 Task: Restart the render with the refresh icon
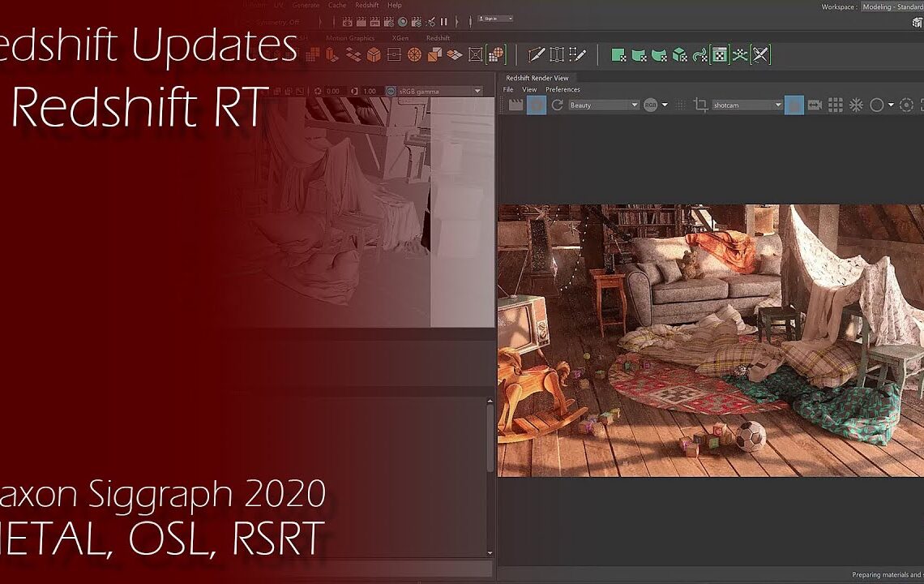click(x=558, y=104)
